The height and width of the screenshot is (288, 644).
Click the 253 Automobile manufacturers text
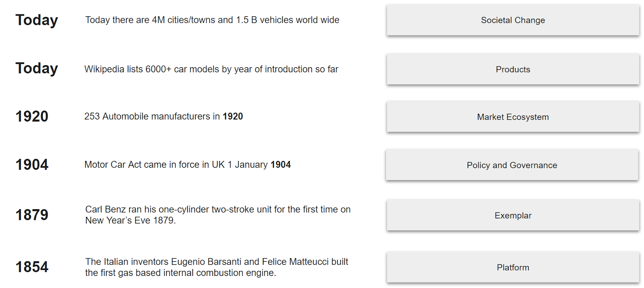point(163,116)
